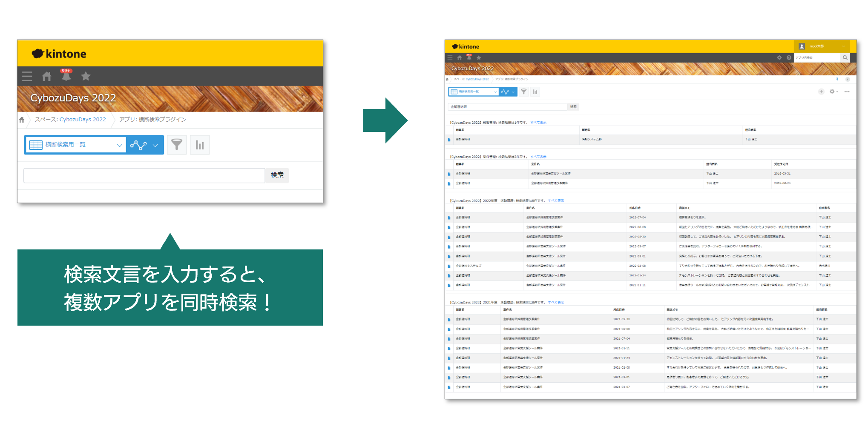This screenshot has height=438, width=868.
Task: Click the plus icon to add a record
Action: click(x=821, y=92)
